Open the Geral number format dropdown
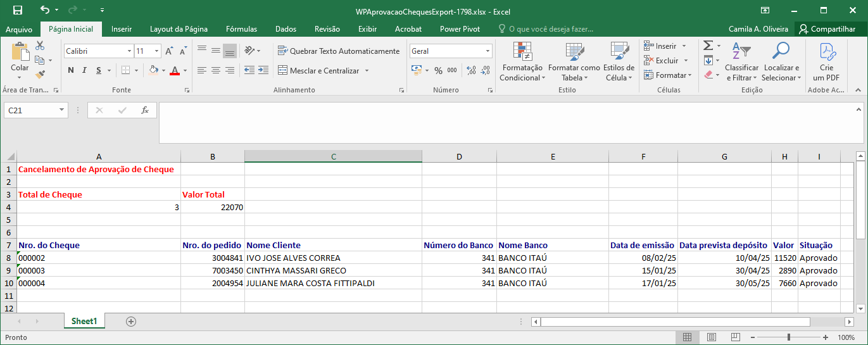The image size is (868, 345). [x=487, y=51]
